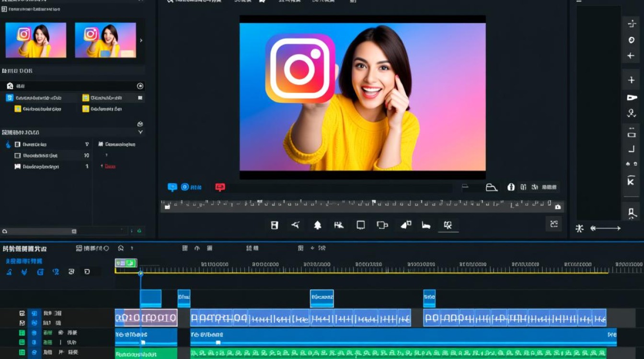The image size is (644, 359).
Task: Click the plus icon directly below the sidebar circle
Action: pyautogui.click(x=631, y=56)
